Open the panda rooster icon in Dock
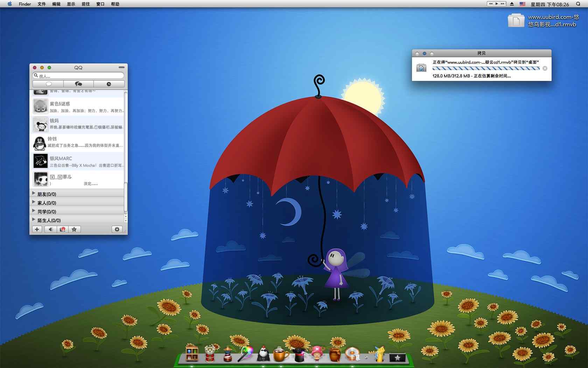 [264, 354]
